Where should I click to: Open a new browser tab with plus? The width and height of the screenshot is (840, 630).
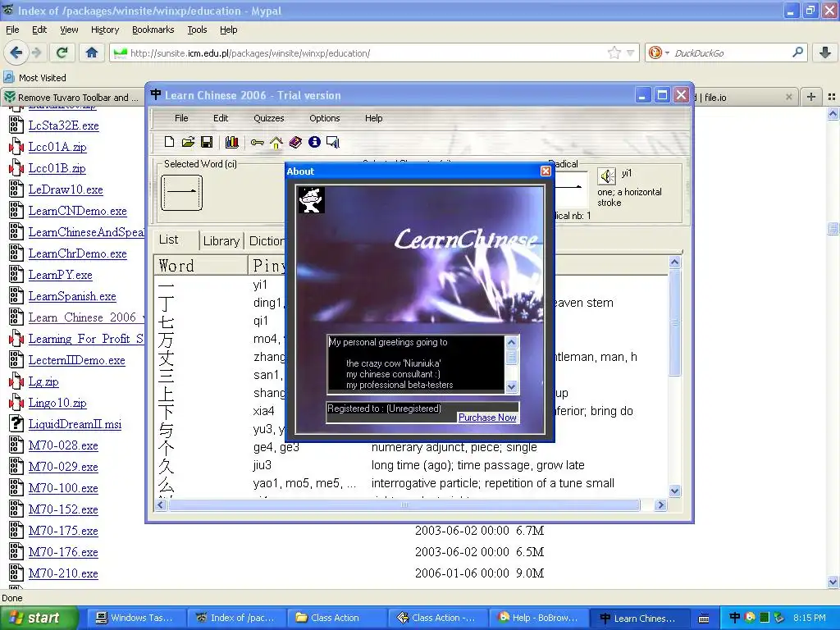click(811, 97)
